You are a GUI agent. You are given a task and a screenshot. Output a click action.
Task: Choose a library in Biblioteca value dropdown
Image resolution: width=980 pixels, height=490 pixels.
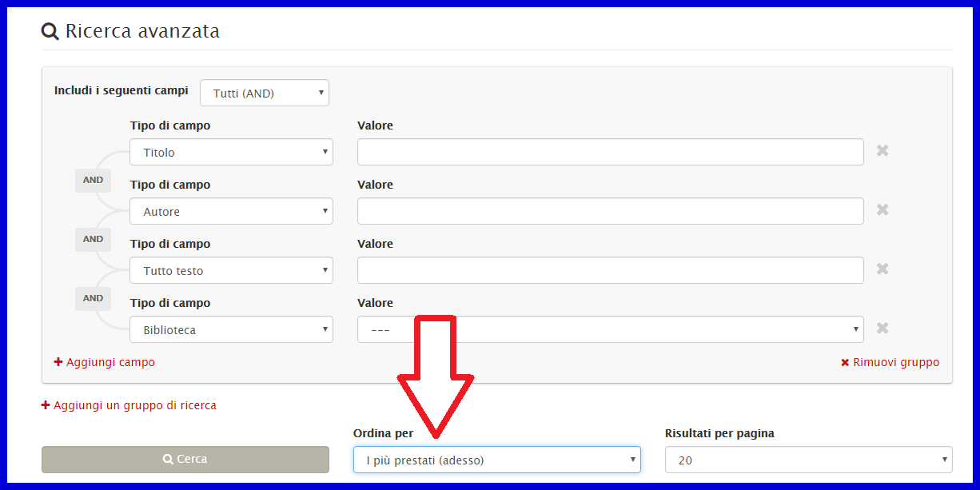pyautogui.click(x=610, y=329)
